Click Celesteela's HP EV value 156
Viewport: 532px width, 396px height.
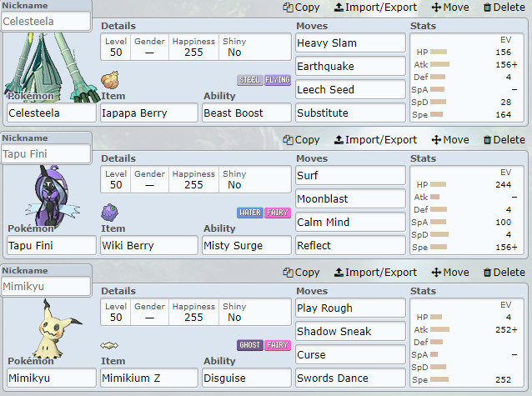[503, 53]
